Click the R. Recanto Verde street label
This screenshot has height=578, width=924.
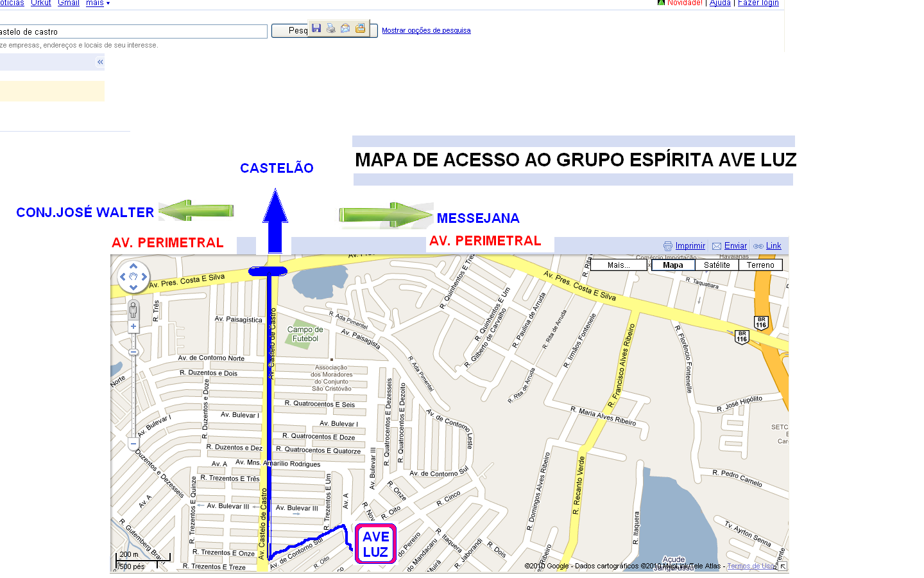[x=579, y=486]
